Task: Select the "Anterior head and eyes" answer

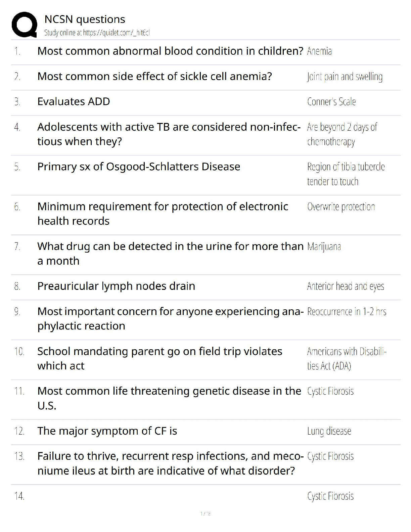Action: [346, 286]
